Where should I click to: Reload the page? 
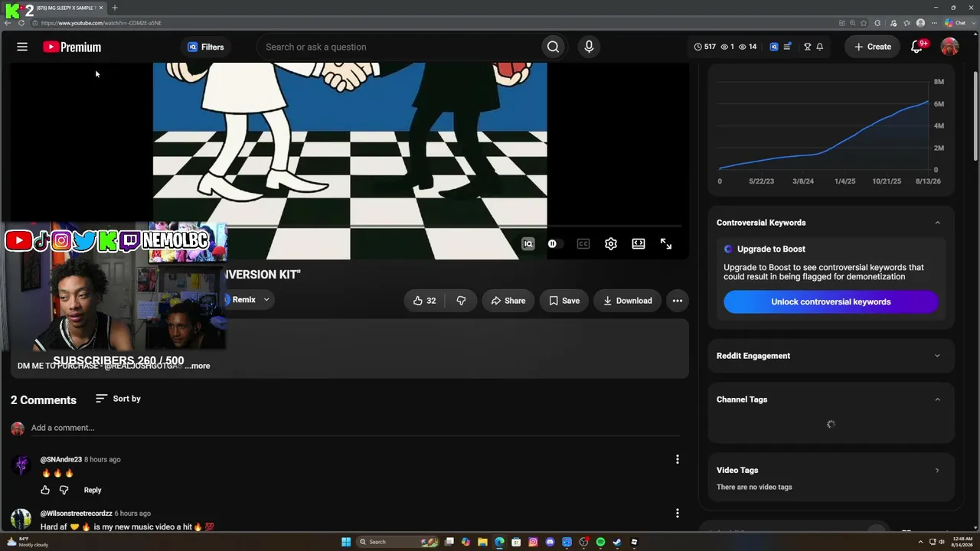coord(21,23)
